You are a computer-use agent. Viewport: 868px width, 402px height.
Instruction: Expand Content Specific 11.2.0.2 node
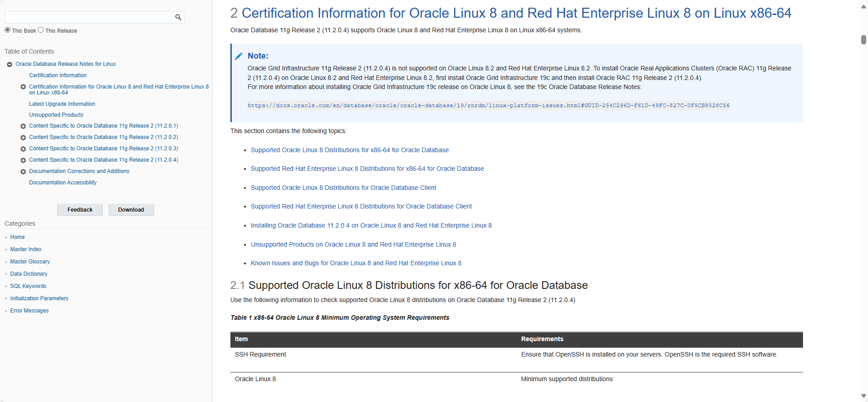tap(23, 138)
